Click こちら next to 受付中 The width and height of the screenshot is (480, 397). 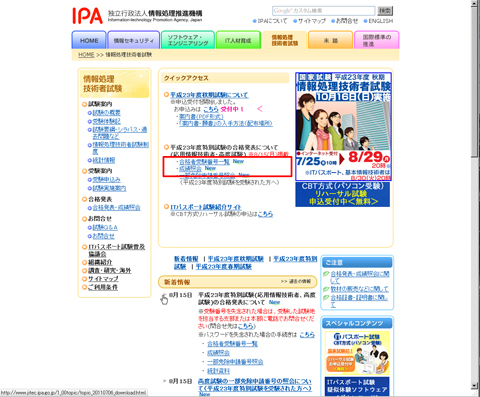click(x=211, y=109)
